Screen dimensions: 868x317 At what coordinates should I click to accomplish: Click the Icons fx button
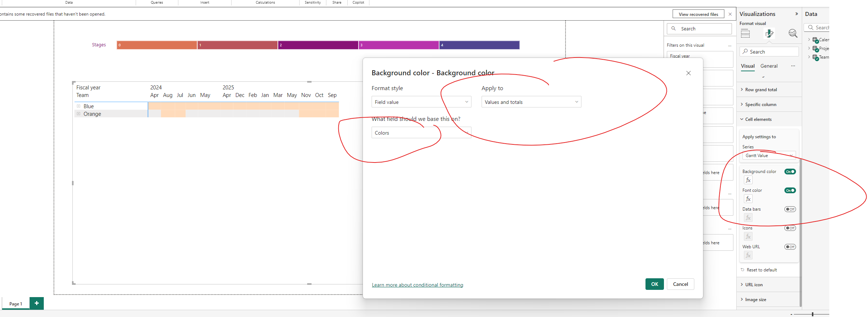748,236
